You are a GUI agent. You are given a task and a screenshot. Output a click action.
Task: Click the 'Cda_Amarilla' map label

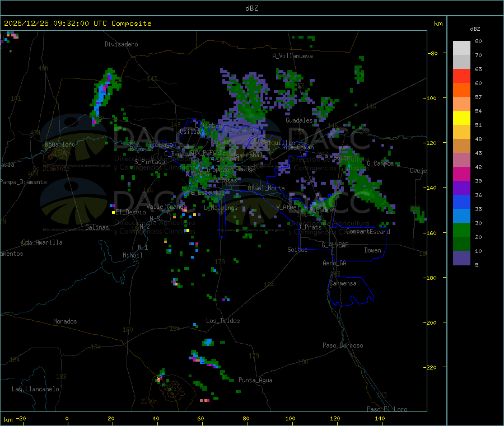point(42,242)
